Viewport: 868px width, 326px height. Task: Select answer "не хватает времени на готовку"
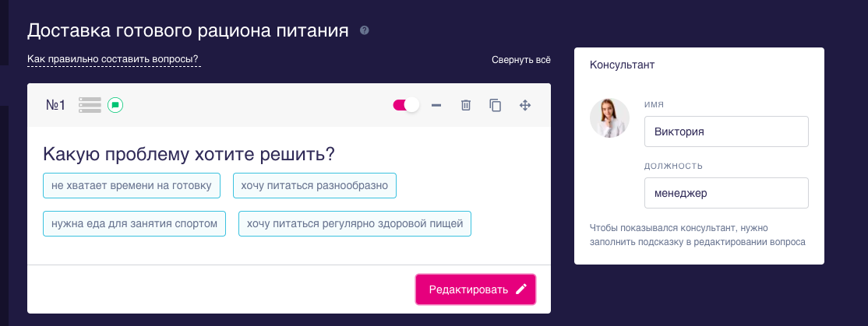132,185
